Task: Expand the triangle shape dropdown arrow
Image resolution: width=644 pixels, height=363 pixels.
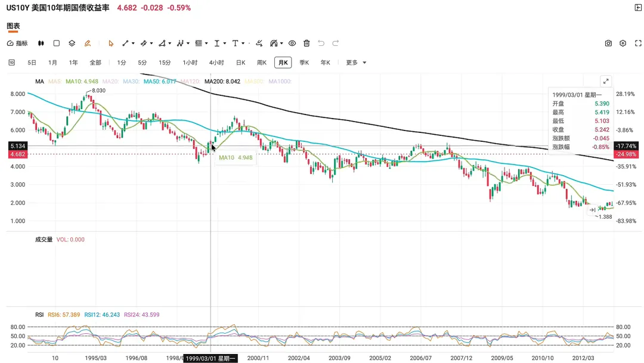Action: pyautogui.click(x=169, y=43)
